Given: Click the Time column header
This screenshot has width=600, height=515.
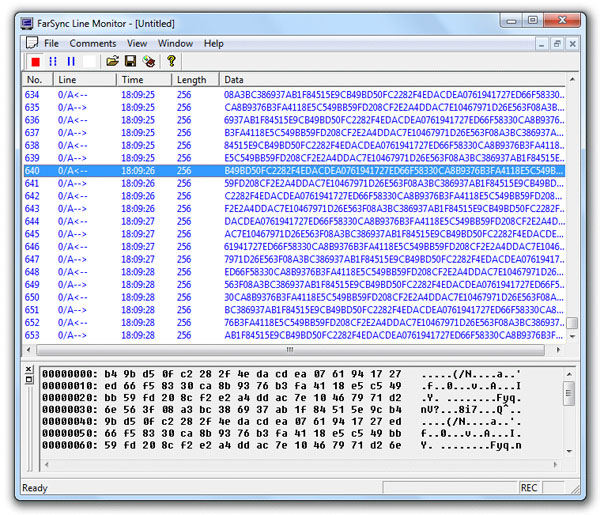Looking at the screenshot, I should (144, 80).
